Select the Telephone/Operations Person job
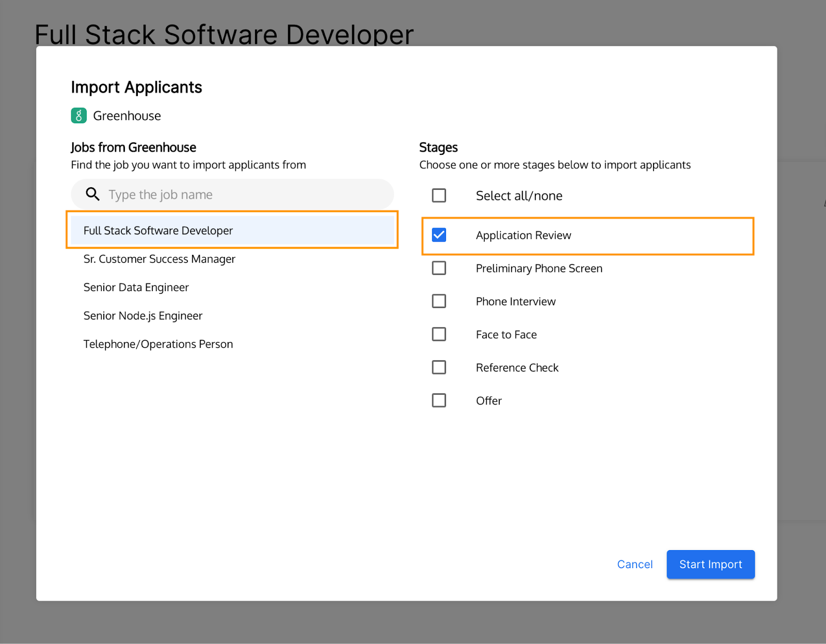The width and height of the screenshot is (826, 644). tap(232, 344)
